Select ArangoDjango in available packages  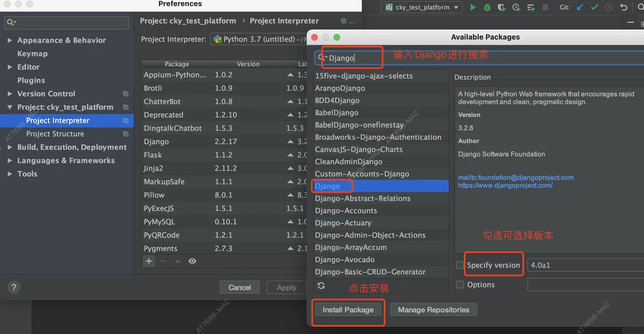point(381,88)
